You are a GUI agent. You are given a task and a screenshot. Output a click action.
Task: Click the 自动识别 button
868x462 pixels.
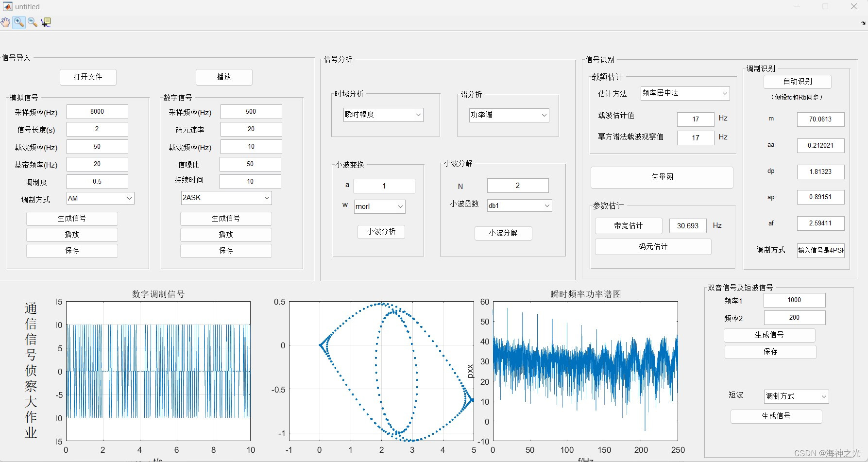[x=798, y=82]
